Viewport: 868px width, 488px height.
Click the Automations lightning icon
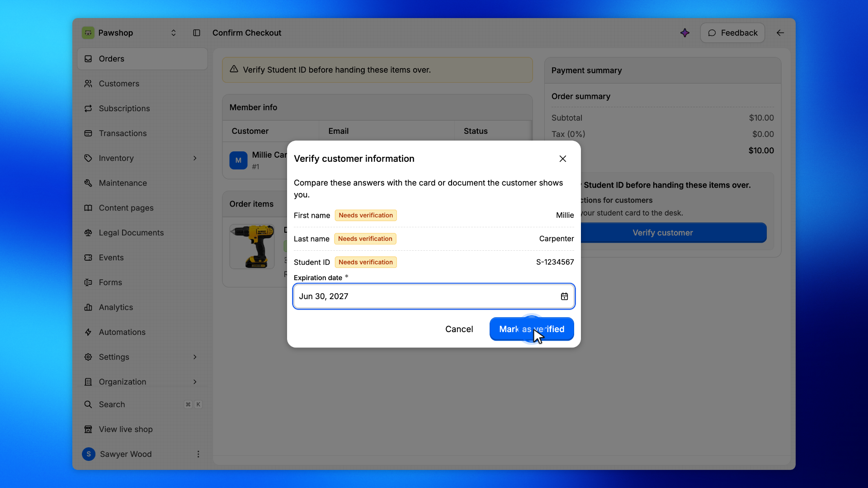[88, 332]
